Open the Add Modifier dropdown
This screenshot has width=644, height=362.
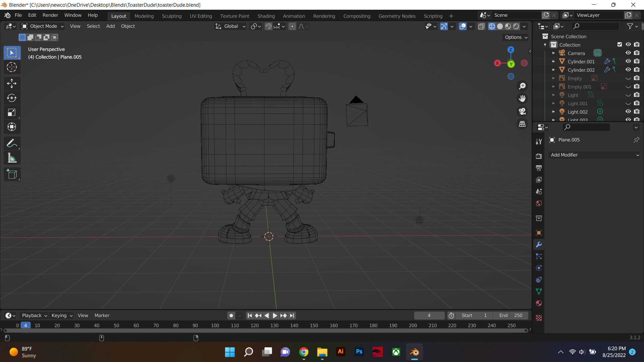pyautogui.click(x=594, y=155)
